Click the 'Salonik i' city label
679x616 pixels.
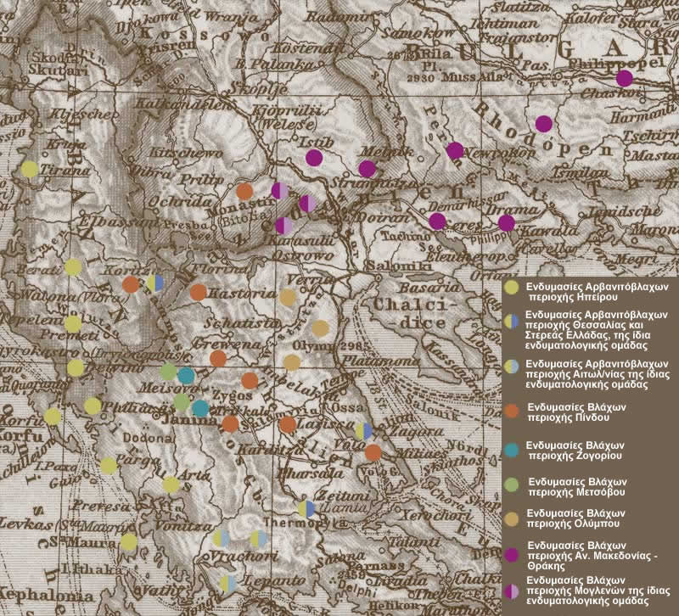(x=400, y=266)
